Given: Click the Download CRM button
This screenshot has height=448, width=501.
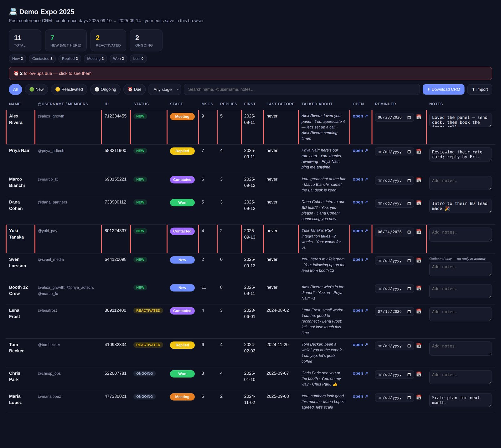Looking at the screenshot, I should pyautogui.click(x=443, y=89).
